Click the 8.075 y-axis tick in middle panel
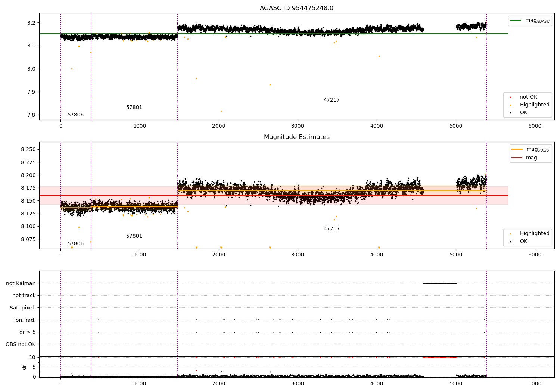 [28, 239]
